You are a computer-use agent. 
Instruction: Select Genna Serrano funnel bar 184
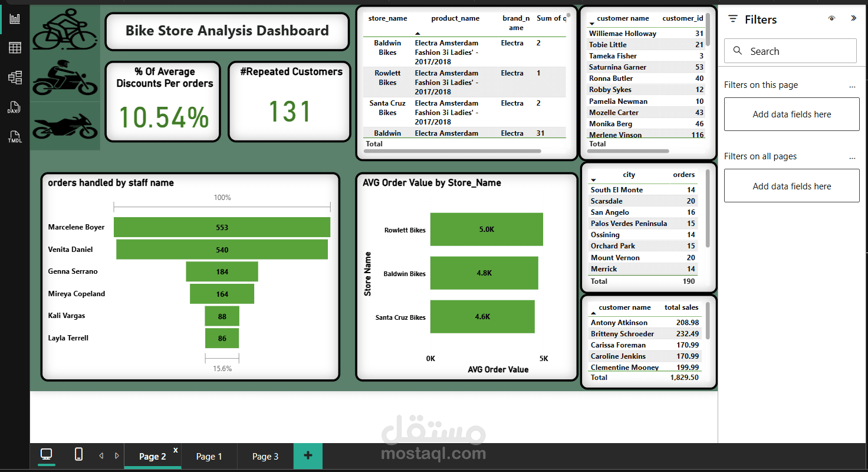(222, 271)
